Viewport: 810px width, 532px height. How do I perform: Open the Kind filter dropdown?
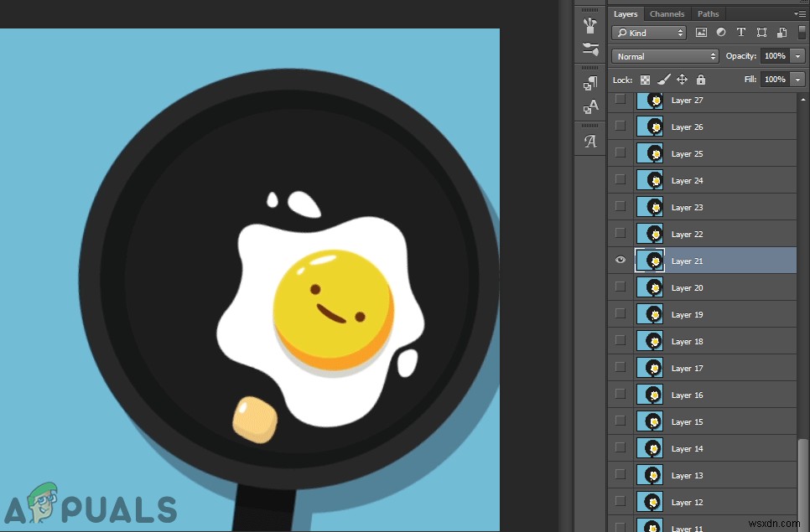coord(648,32)
